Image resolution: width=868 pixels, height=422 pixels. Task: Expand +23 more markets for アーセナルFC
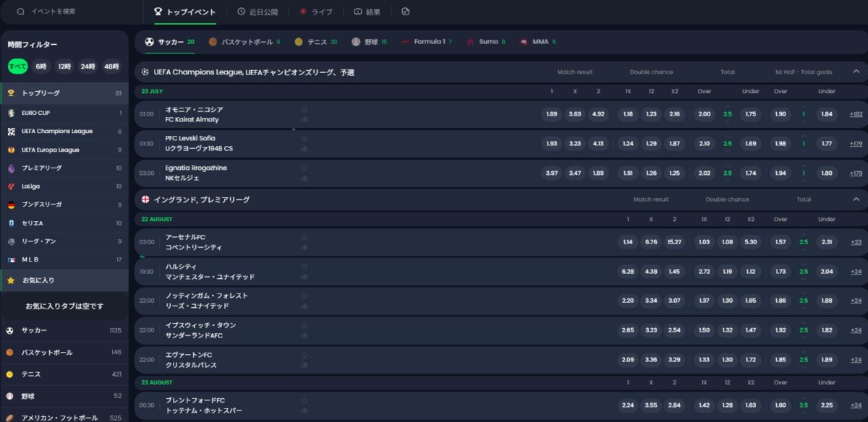pos(856,242)
